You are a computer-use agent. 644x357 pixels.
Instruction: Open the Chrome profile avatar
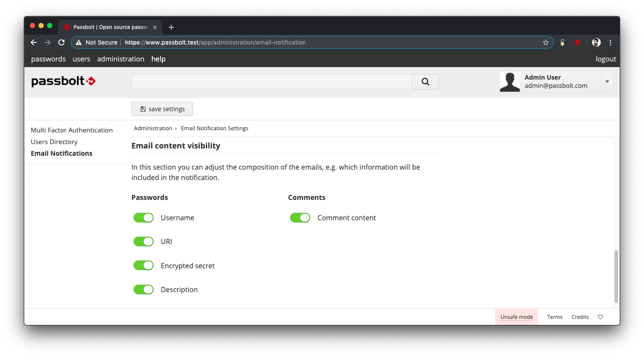click(596, 42)
